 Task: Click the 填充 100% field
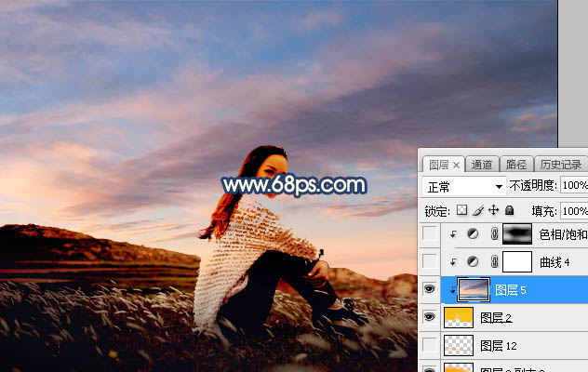574,211
